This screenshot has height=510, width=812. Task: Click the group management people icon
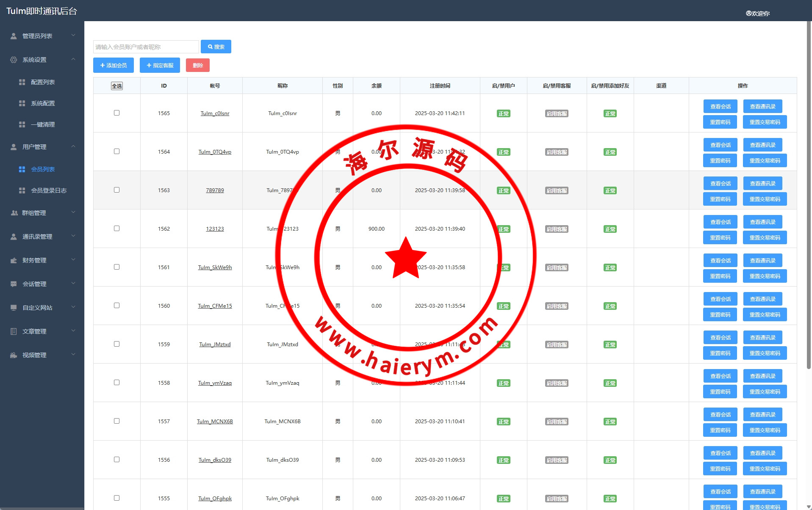click(x=14, y=213)
